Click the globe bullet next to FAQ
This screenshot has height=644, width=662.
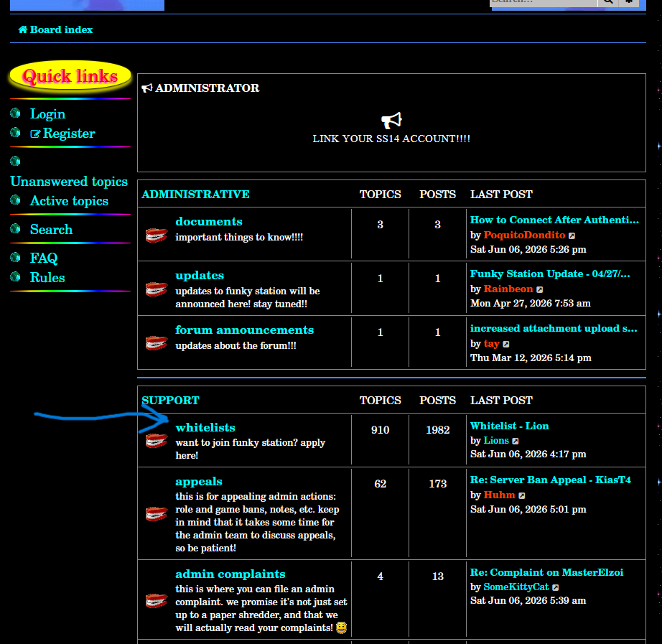tap(15, 257)
